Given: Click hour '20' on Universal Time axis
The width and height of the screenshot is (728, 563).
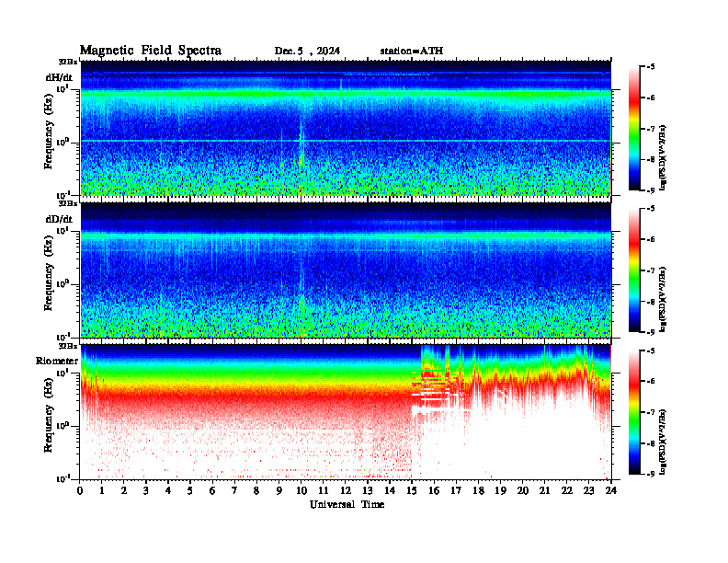Looking at the screenshot, I should click(x=523, y=490).
